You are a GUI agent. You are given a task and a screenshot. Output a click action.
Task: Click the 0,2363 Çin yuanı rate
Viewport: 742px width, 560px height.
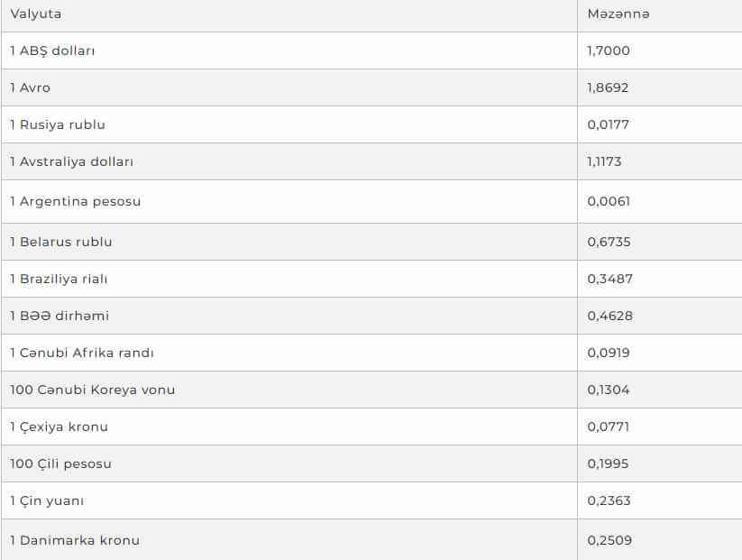609,500
